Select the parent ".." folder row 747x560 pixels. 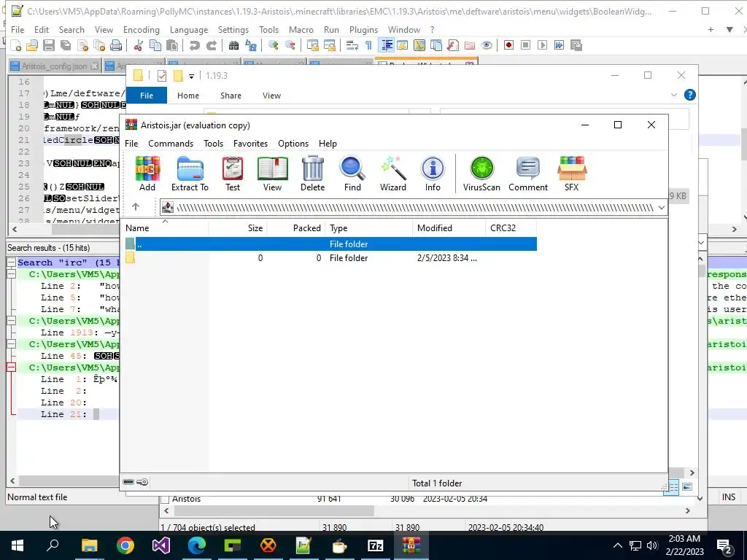pyautogui.click(x=330, y=244)
